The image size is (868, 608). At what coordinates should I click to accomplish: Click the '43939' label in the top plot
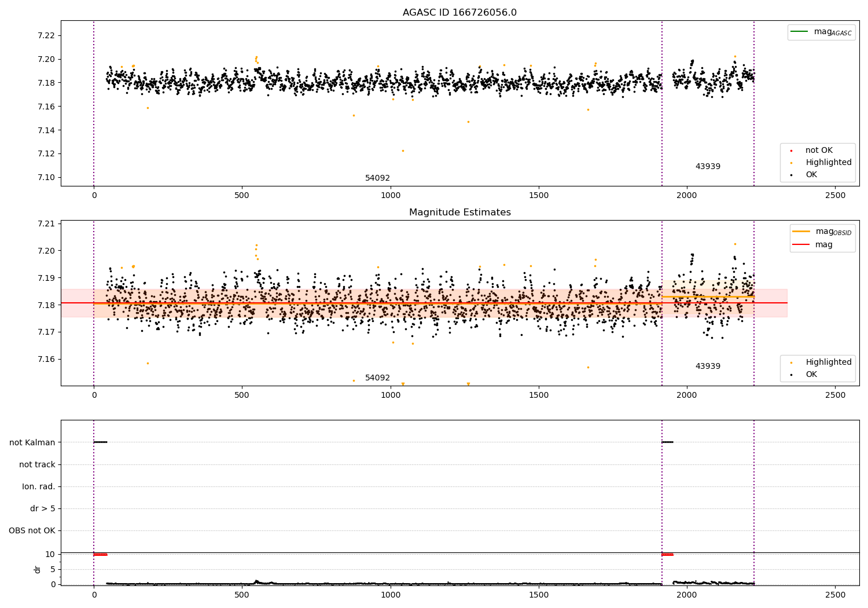pyautogui.click(x=708, y=167)
